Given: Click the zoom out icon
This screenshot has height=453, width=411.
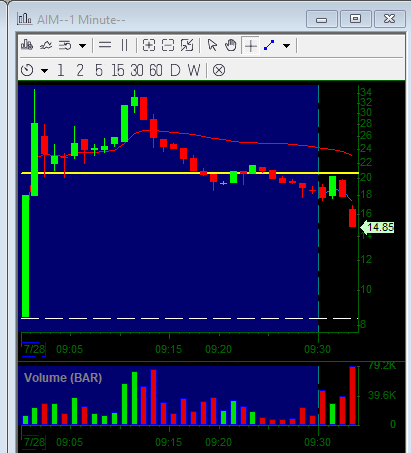Looking at the screenshot, I should [168, 45].
